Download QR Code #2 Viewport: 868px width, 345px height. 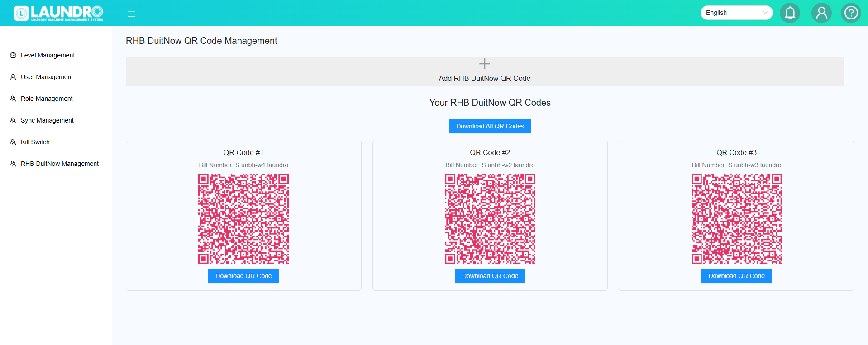click(490, 276)
